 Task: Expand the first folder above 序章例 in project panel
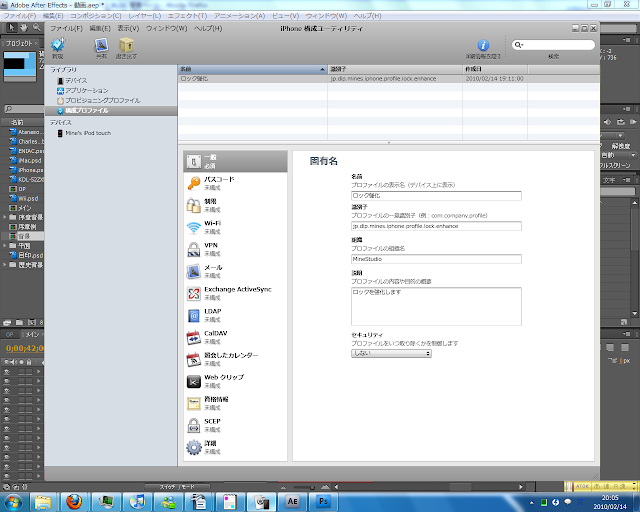click(x=4, y=217)
